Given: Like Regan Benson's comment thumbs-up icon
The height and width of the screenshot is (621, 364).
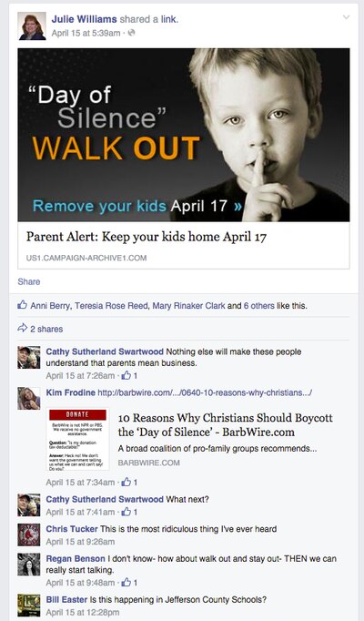Looking at the screenshot, I should click(126, 582).
